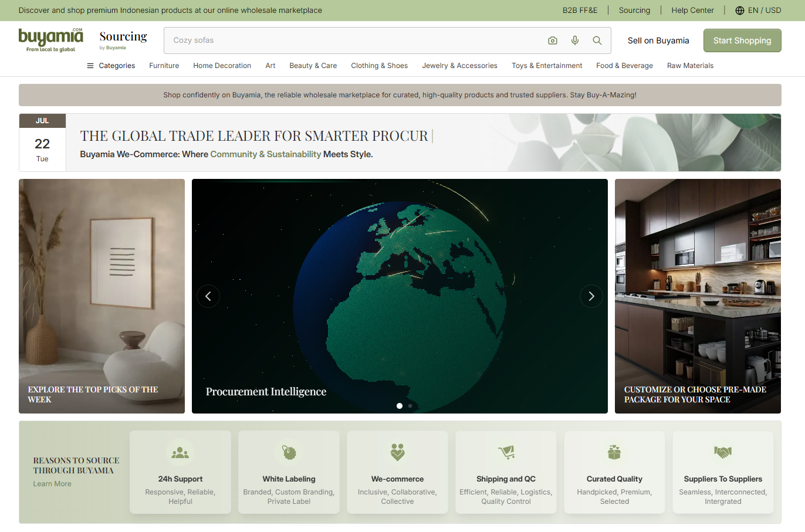This screenshot has width=805, height=532.
Task: Click the globe language icon
Action: pyautogui.click(x=740, y=11)
